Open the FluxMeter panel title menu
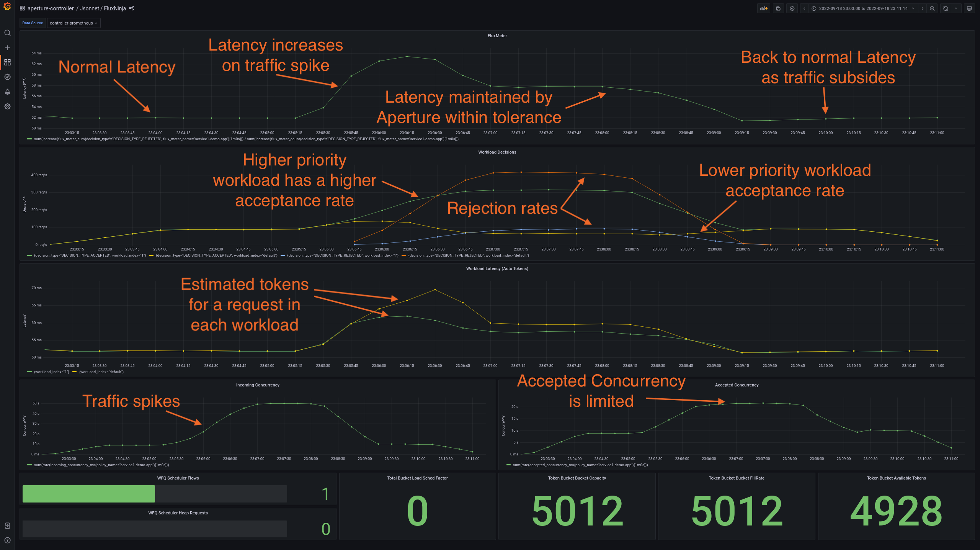 [497, 36]
